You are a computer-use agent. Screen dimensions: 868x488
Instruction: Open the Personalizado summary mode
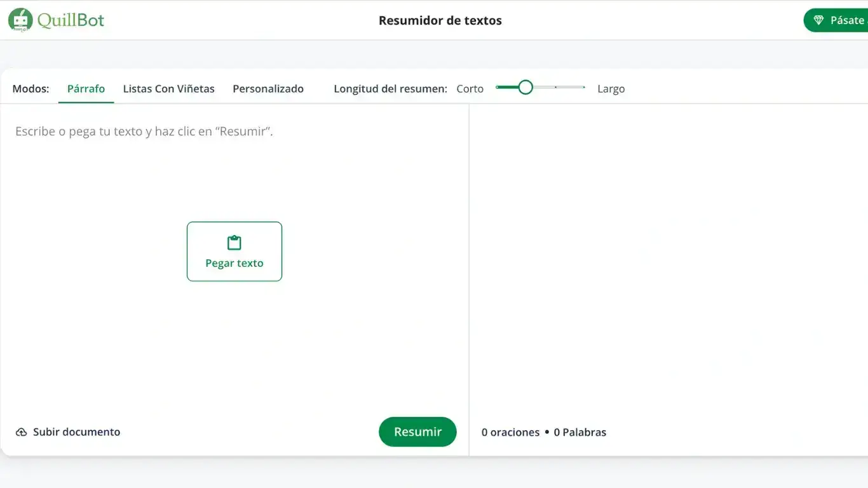(x=268, y=88)
